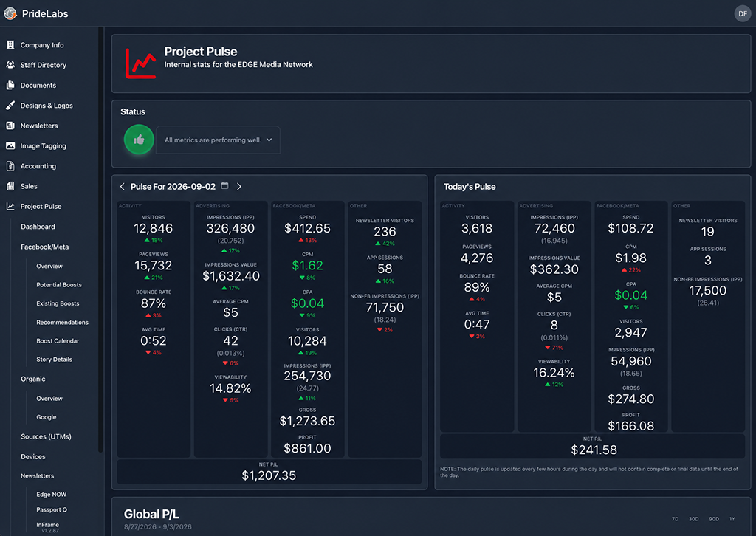Go to previous pulse date arrow
This screenshot has height=536, width=756.
(x=122, y=187)
